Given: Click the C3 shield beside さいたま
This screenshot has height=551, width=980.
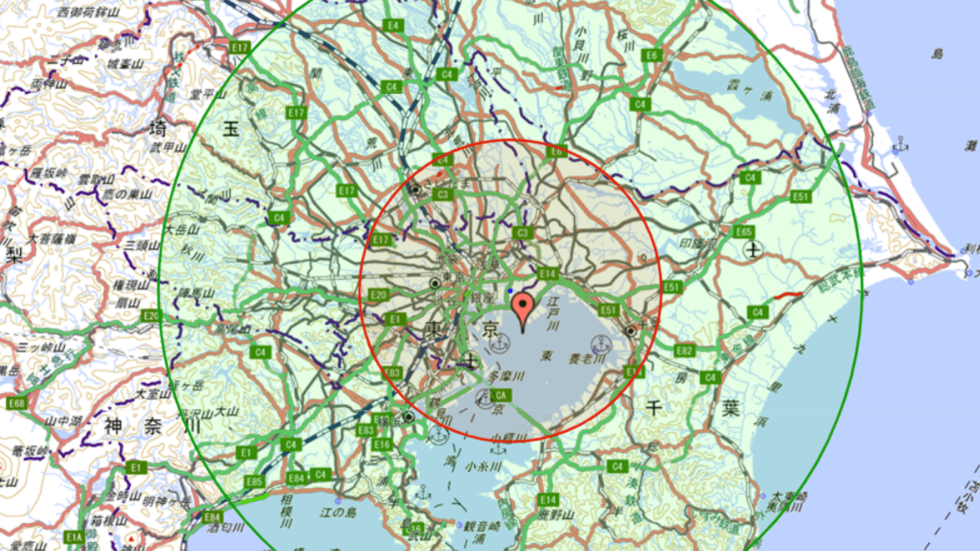Looking at the screenshot, I should point(443,194).
